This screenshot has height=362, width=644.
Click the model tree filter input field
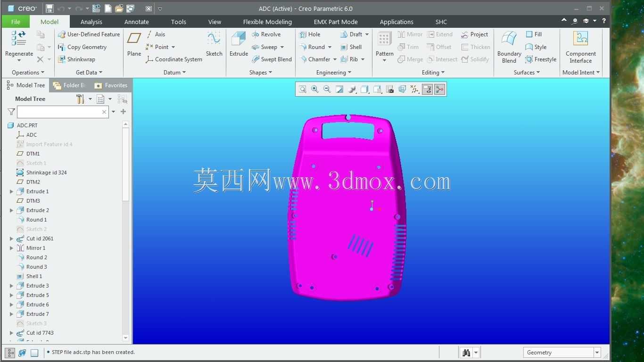[63, 112]
